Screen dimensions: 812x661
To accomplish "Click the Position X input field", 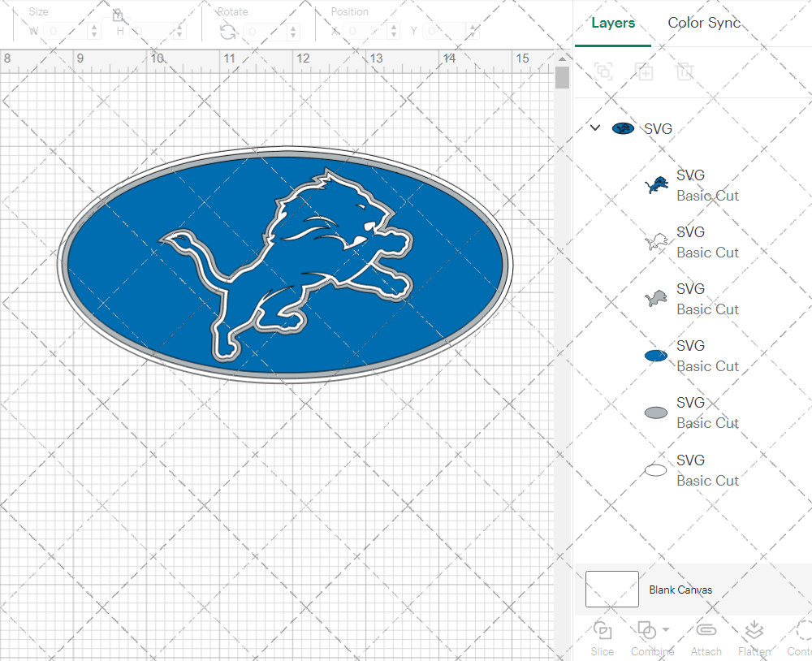I will [365, 32].
